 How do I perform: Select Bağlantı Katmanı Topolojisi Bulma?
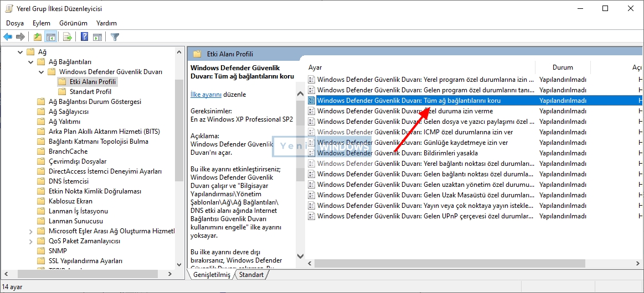99,142
